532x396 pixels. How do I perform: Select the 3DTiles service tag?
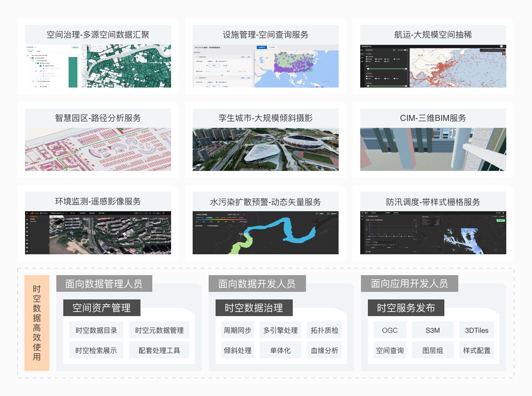pyautogui.click(x=477, y=330)
